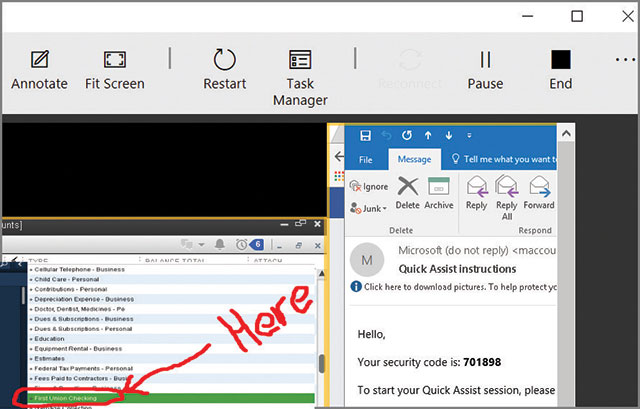Click the Annotate pencil icon
640x409 pixels.
pos(39,60)
